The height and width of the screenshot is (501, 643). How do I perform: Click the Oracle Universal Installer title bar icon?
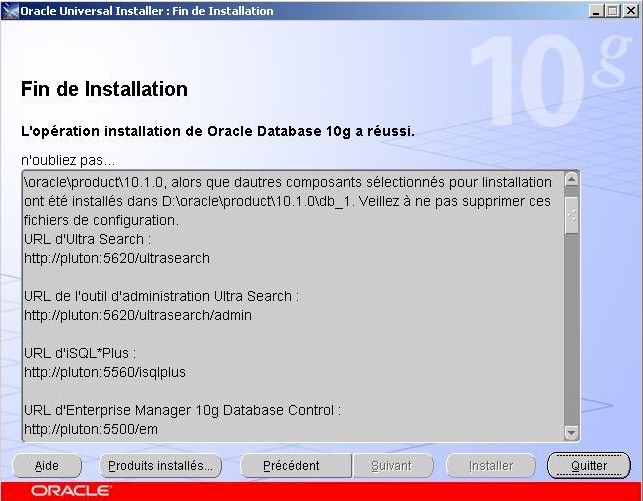pos(11,11)
